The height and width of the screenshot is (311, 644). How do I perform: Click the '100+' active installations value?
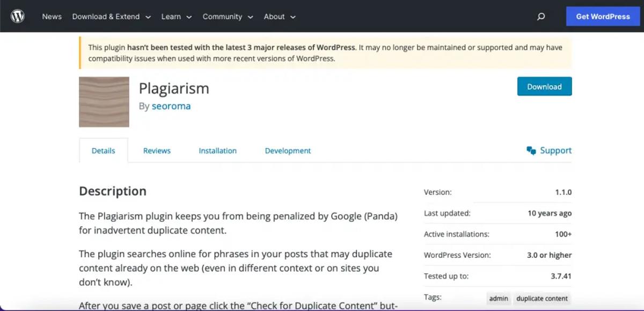[x=563, y=234]
